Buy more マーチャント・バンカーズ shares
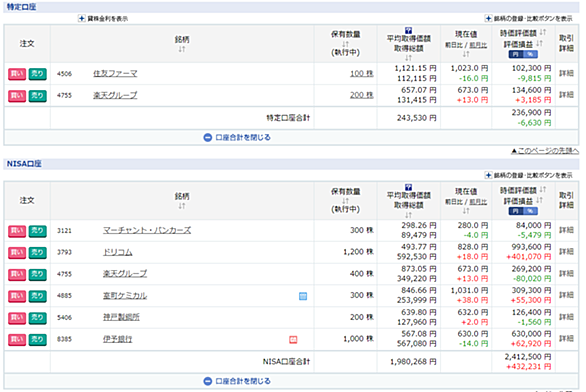This screenshot has height=392, width=586. click(x=17, y=231)
